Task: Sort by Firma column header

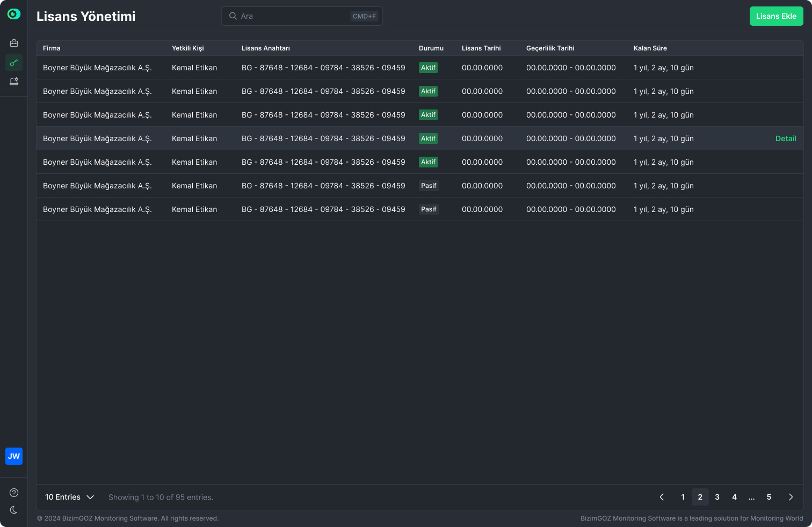Action: click(x=52, y=48)
